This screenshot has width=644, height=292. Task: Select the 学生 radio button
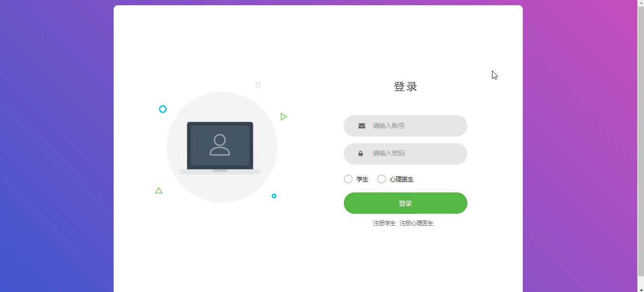[x=348, y=179]
